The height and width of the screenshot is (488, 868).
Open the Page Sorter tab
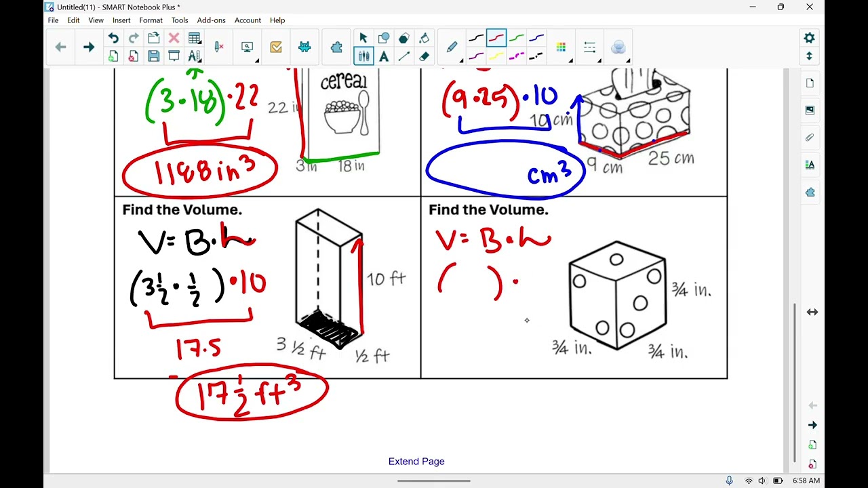pyautogui.click(x=810, y=83)
